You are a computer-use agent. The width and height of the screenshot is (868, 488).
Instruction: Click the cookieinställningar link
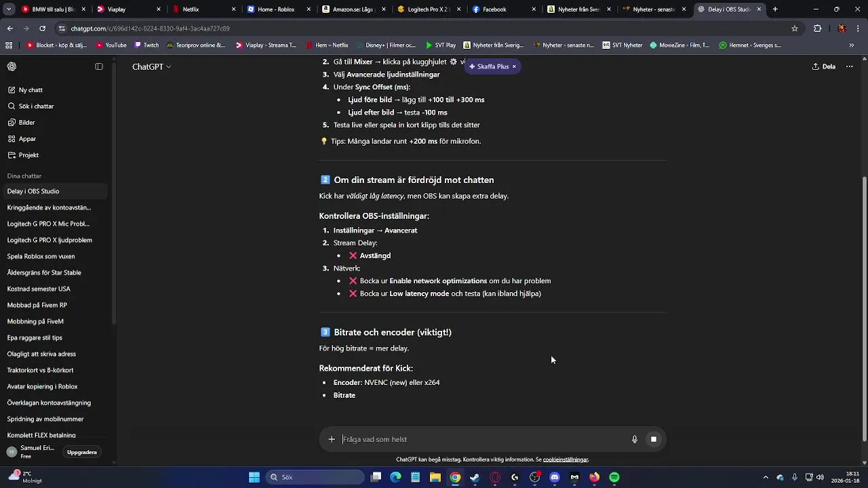566,460
